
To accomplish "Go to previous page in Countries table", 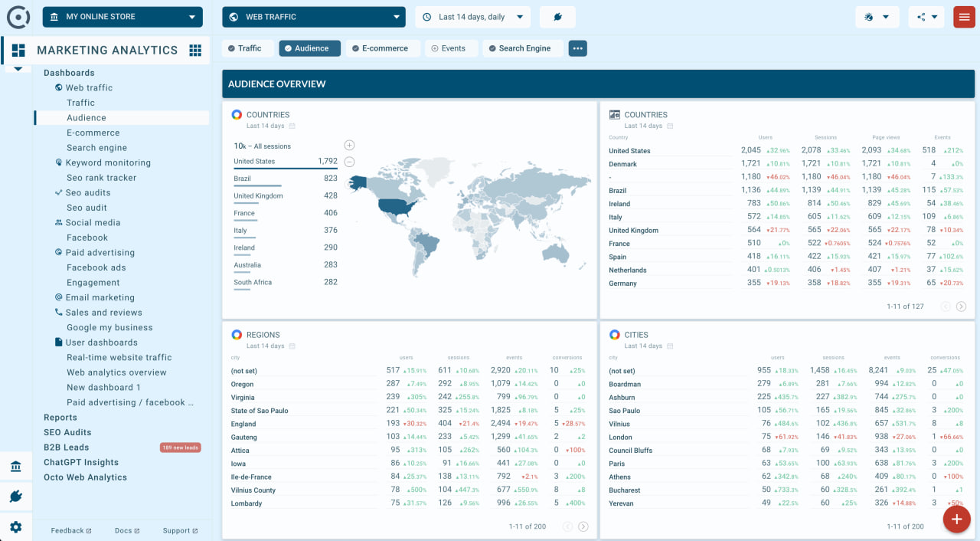I will click(x=945, y=307).
